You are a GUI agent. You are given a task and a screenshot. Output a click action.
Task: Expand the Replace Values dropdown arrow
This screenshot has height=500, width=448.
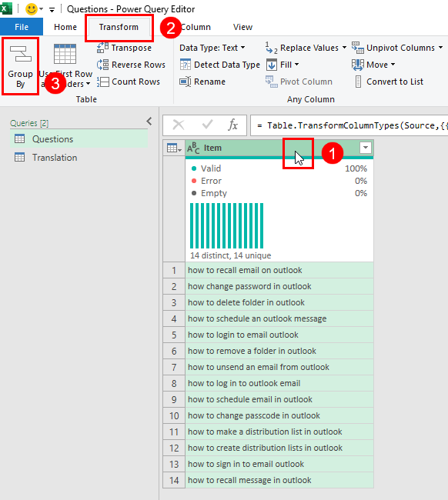click(344, 48)
